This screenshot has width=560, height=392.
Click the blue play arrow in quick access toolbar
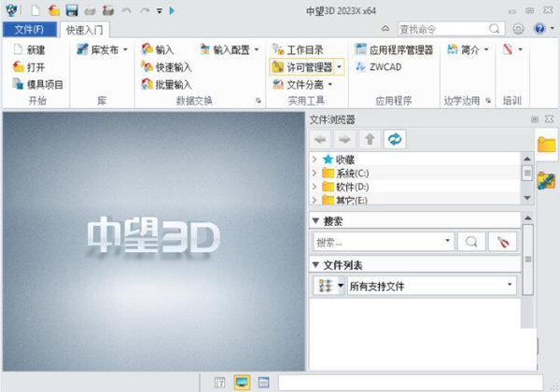(x=172, y=10)
